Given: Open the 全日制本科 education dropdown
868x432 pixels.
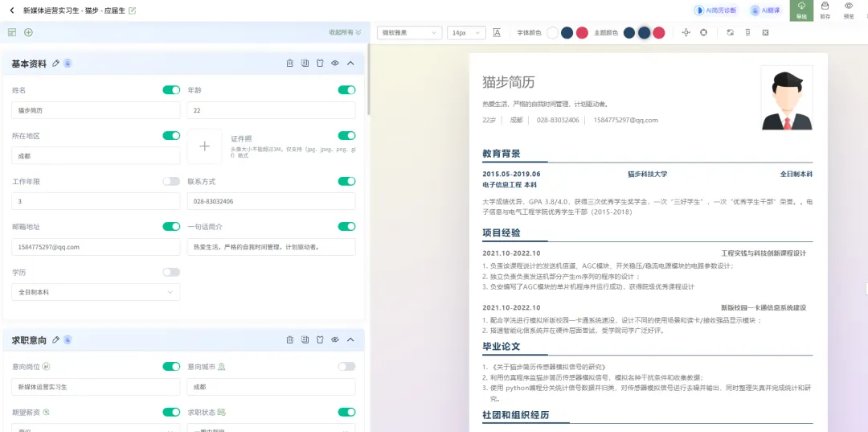Looking at the screenshot, I should coord(96,292).
